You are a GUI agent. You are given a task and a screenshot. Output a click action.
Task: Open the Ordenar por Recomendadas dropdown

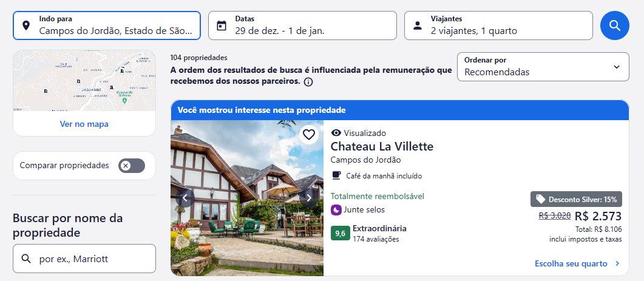point(543,67)
